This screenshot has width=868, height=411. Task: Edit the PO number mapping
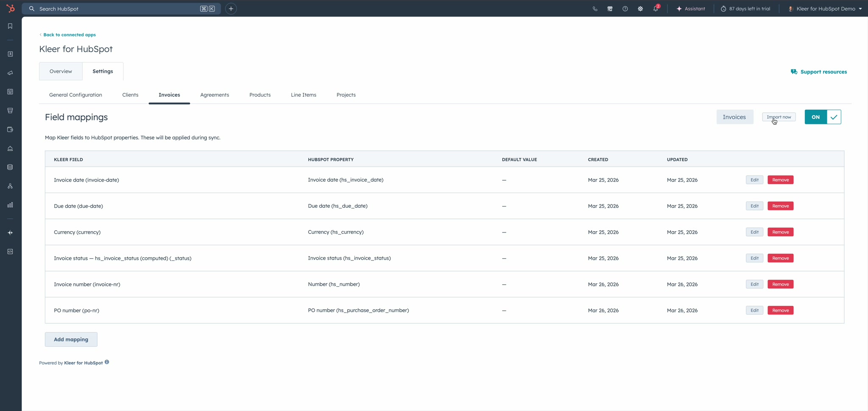pos(754,310)
